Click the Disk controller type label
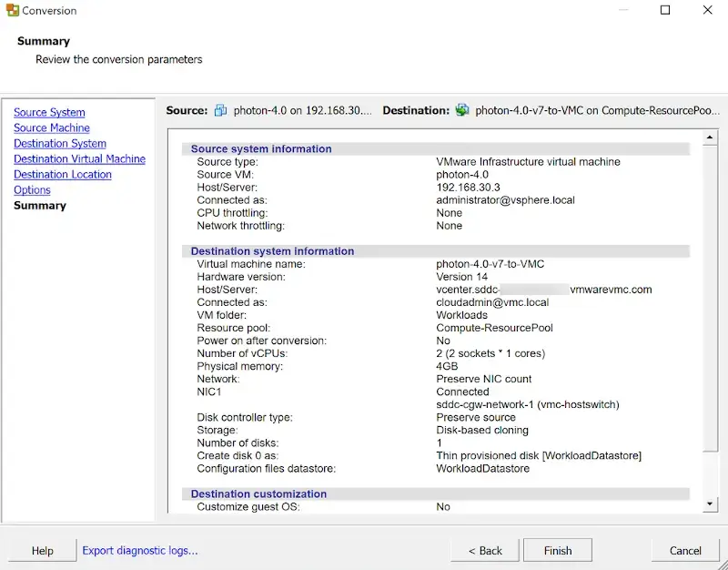 [x=245, y=417]
